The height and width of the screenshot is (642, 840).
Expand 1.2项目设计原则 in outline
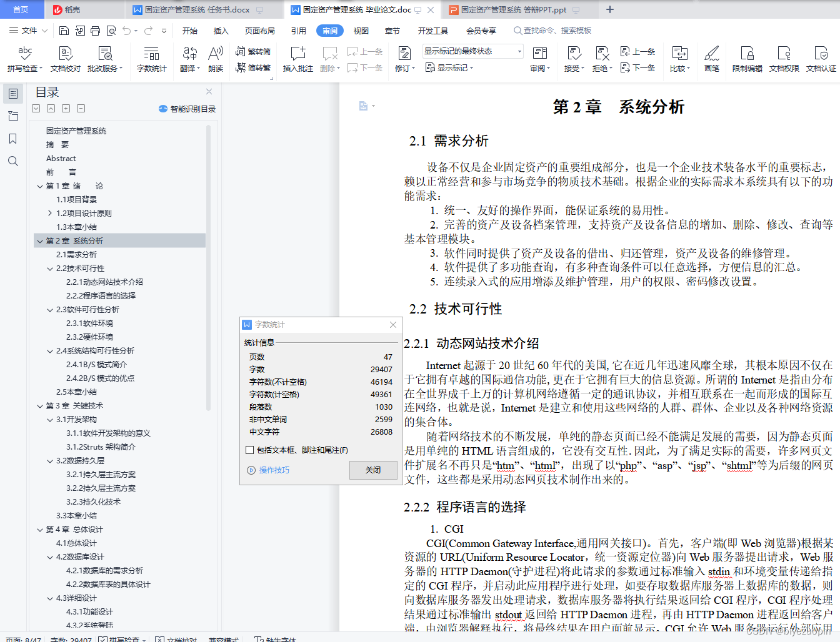click(x=50, y=214)
